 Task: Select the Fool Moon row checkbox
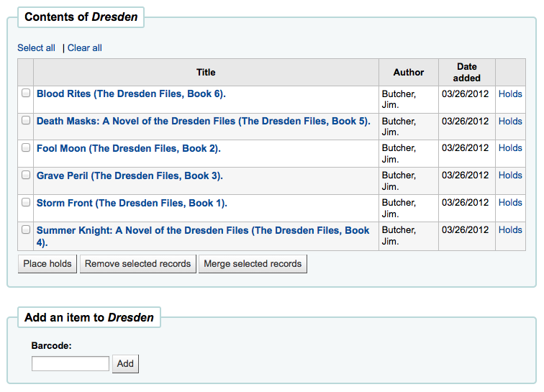click(26, 147)
